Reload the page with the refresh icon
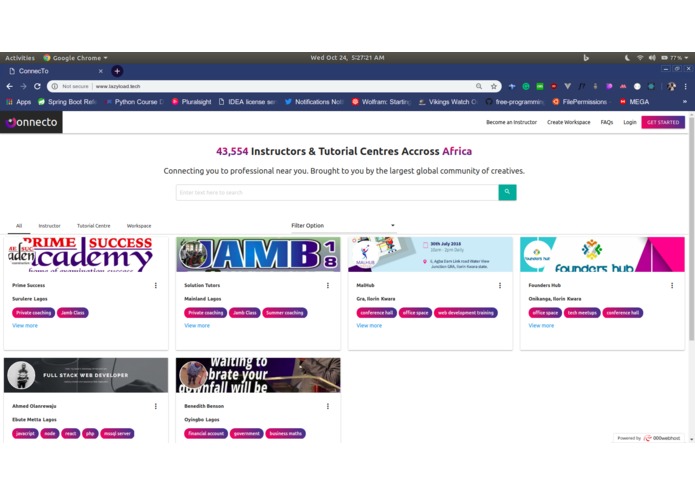This screenshot has height=494, width=695. coord(37,86)
